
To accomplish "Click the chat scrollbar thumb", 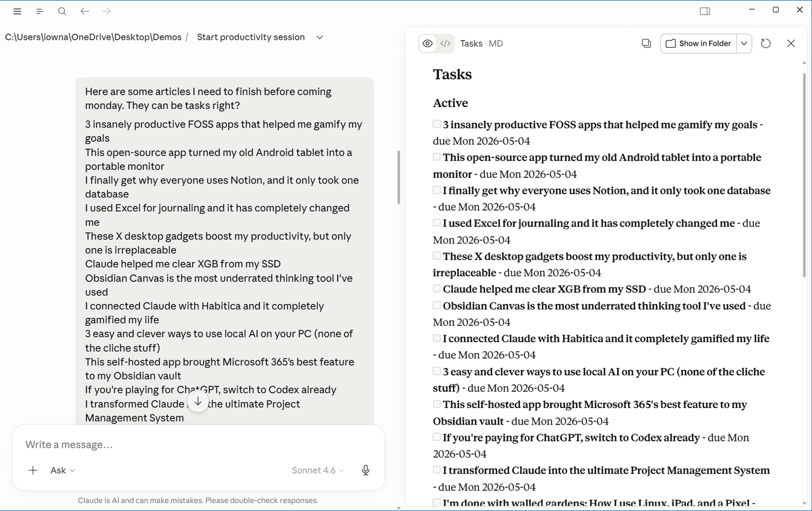I will 398,177.
